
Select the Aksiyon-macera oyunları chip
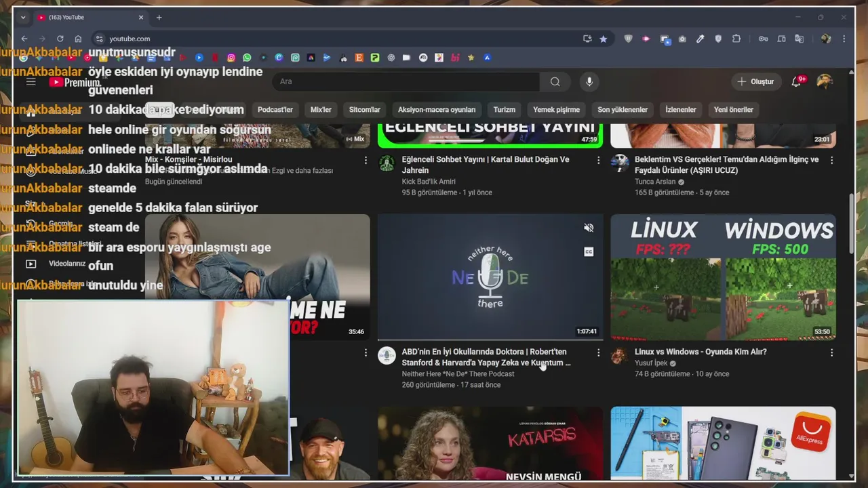pos(437,110)
